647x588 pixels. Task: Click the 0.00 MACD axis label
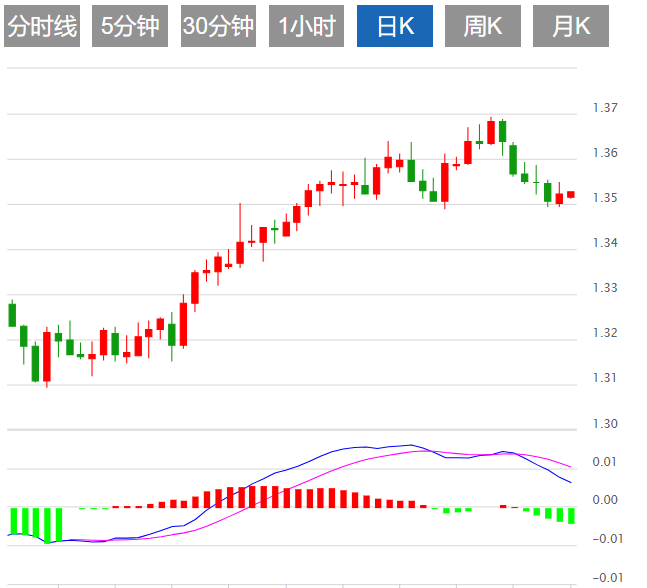pyautogui.click(x=605, y=500)
